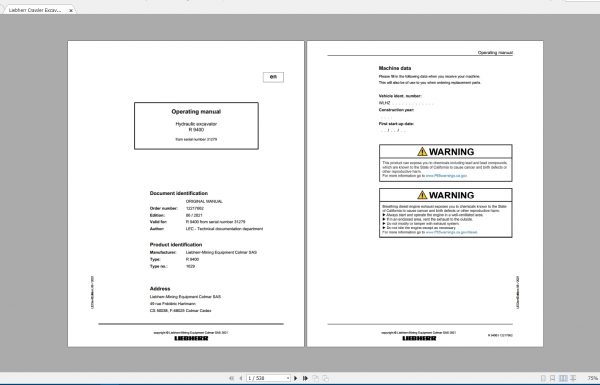Close the Liebherr Crawler Excavator tab
This screenshot has width=600, height=385.
pos(71,11)
